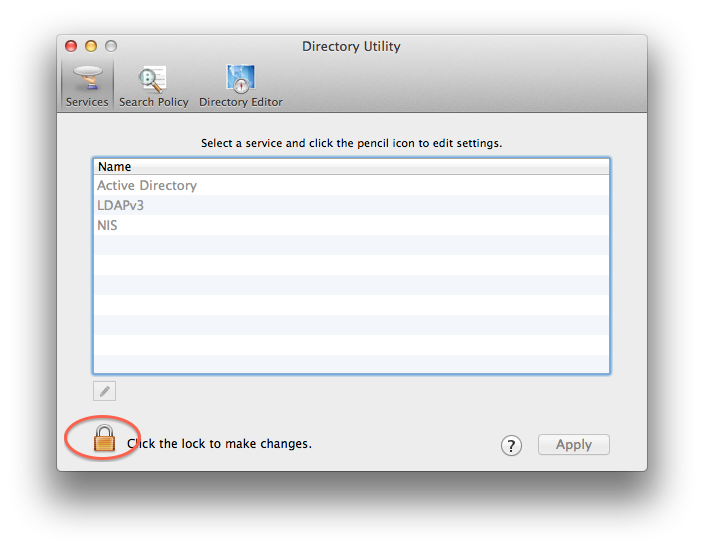This screenshot has height=550, width=704.
Task: Select the Active Directory service
Action: 147,186
